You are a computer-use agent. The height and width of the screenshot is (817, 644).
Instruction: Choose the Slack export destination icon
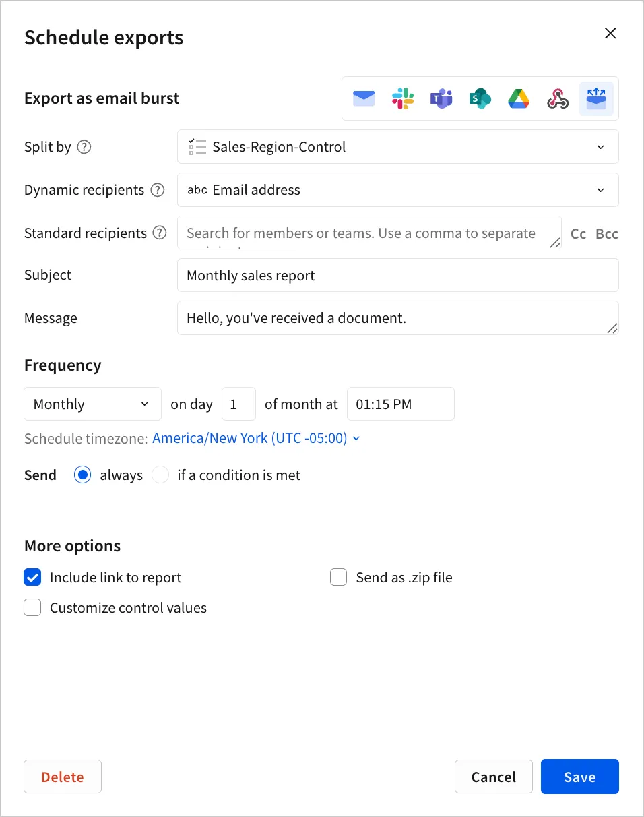(403, 98)
